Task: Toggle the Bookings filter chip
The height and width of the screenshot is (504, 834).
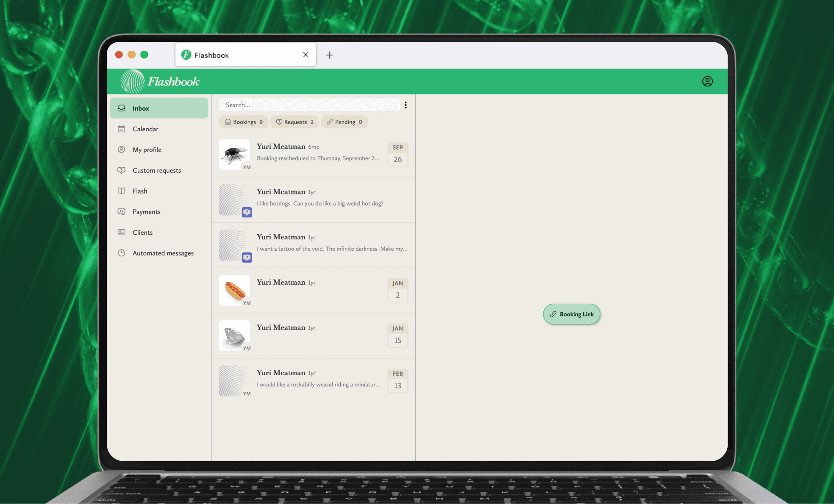Action: click(x=244, y=122)
